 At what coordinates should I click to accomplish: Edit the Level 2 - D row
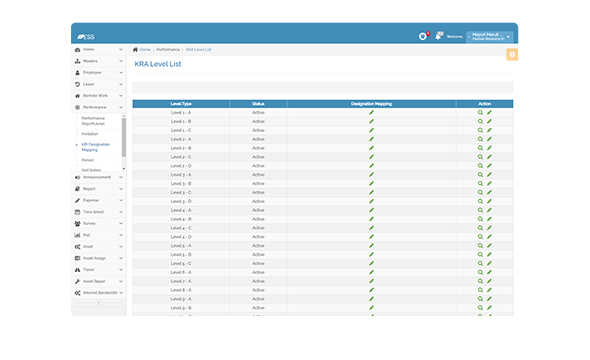(x=489, y=166)
